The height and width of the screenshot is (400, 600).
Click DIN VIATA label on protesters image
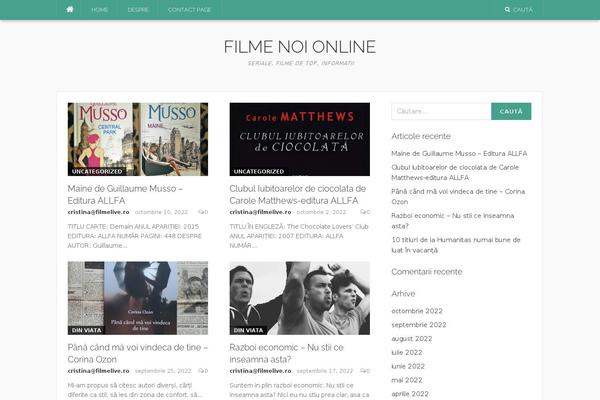click(x=248, y=330)
